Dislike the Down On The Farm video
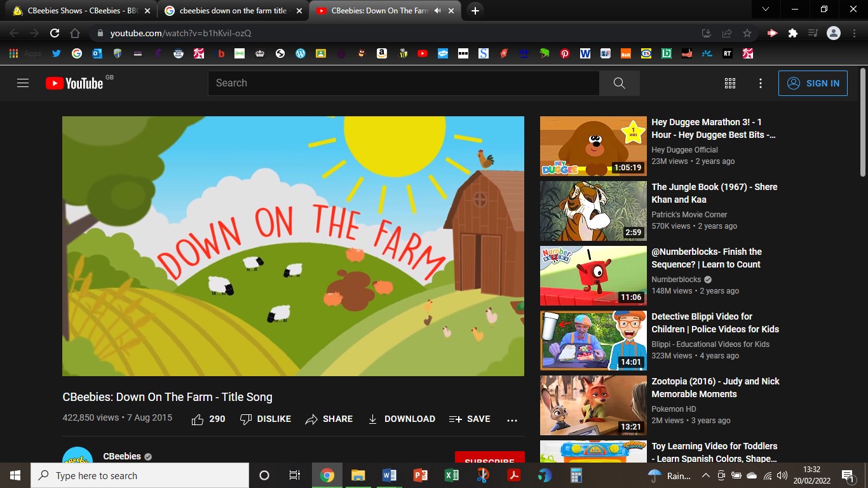This screenshot has width=868, height=488. [266, 419]
